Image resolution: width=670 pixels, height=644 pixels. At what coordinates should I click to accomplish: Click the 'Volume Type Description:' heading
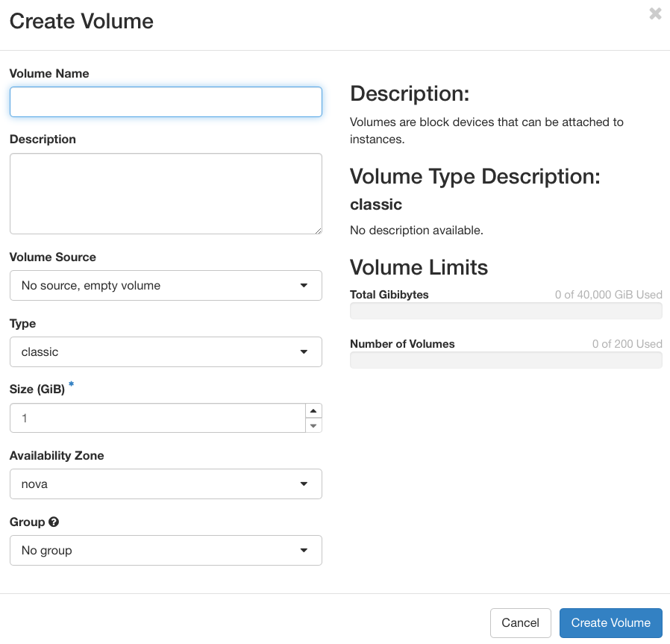coord(475,177)
